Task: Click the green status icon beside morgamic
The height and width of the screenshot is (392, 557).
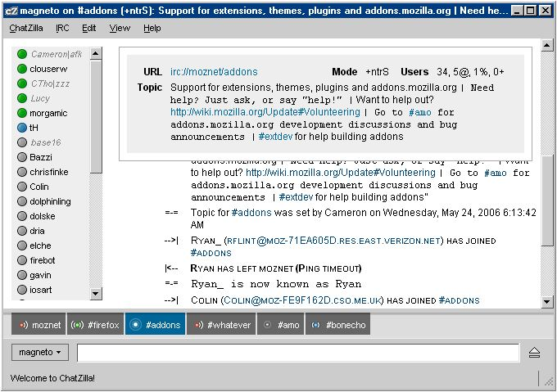Action: (22, 113)
